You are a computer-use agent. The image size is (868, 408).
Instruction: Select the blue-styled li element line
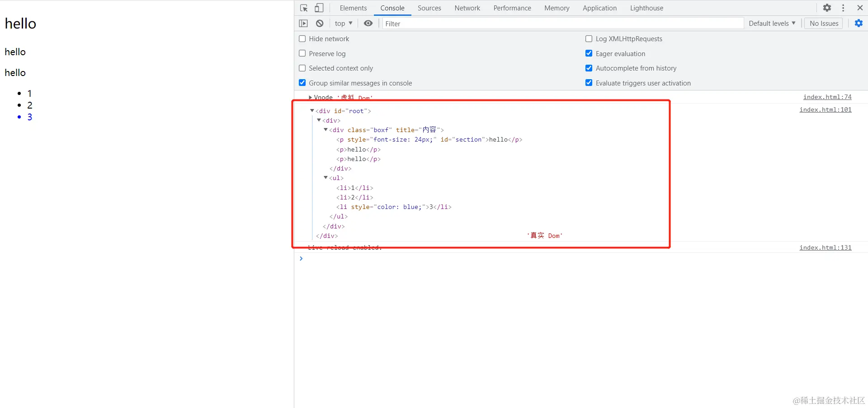click(x=394, y=207)
